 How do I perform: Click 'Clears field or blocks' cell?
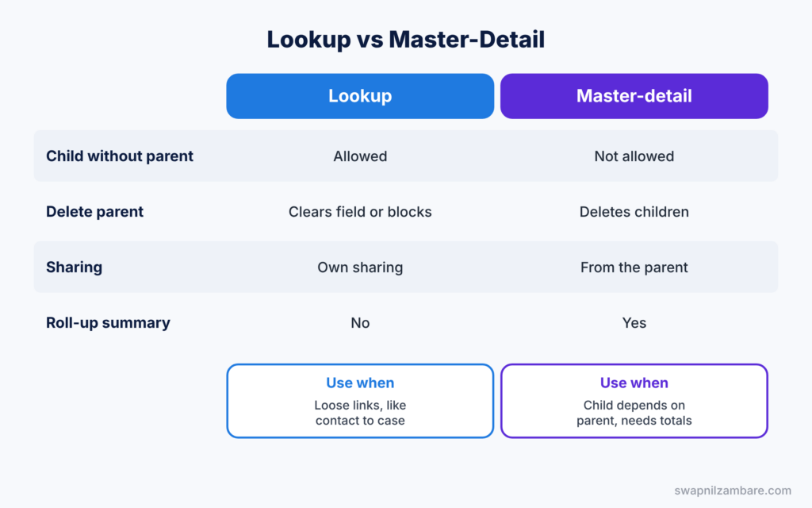360,211
